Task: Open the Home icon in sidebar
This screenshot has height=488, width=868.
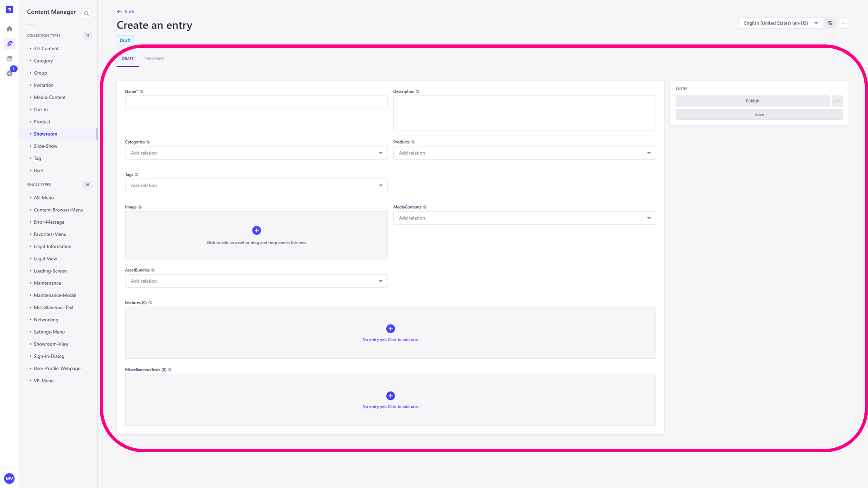Action: coord(9,29)
